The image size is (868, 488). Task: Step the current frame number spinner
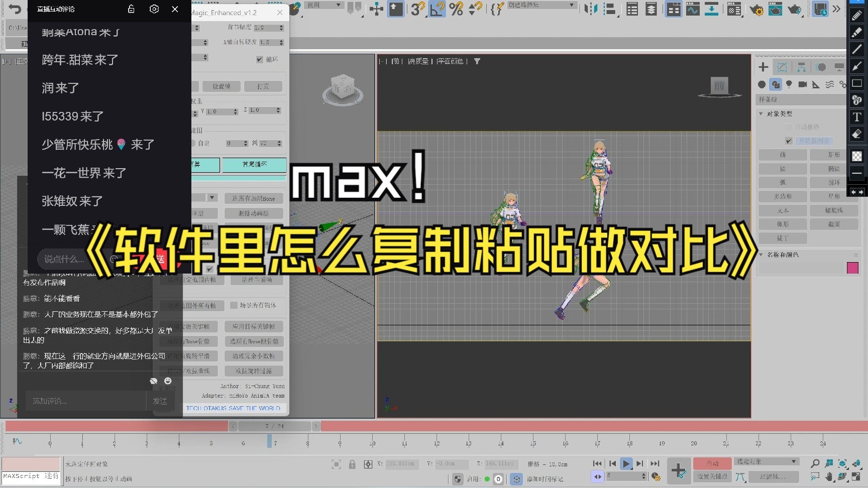coord(644,476)
